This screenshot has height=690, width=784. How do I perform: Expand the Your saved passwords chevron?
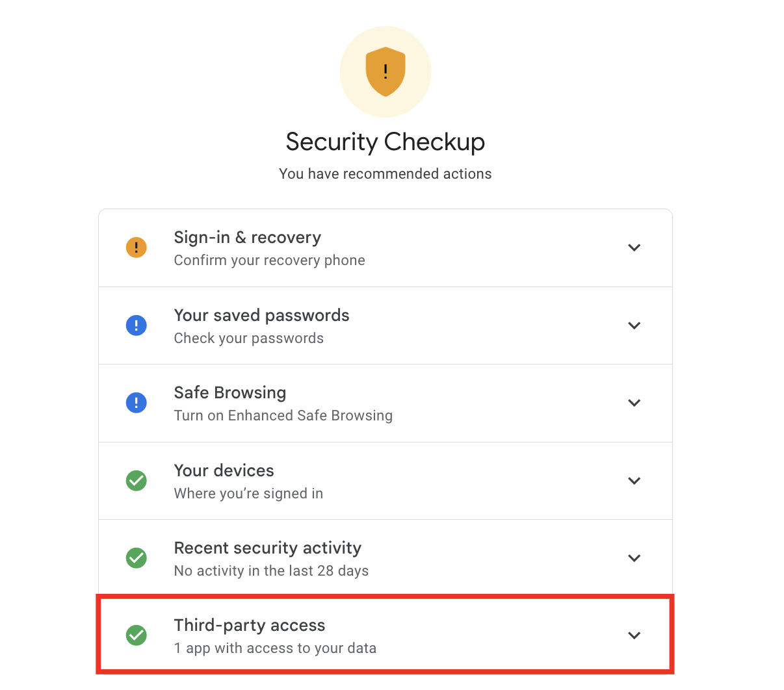tap(634, 326)
